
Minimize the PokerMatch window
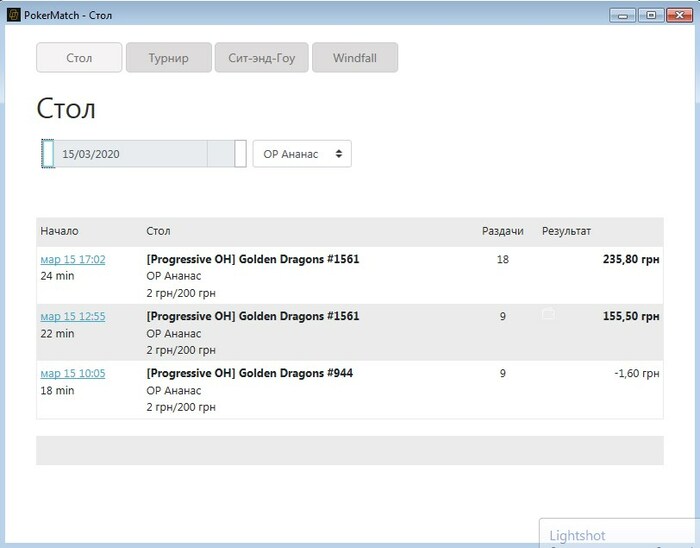pyautogui.click(x=623, y=16)
